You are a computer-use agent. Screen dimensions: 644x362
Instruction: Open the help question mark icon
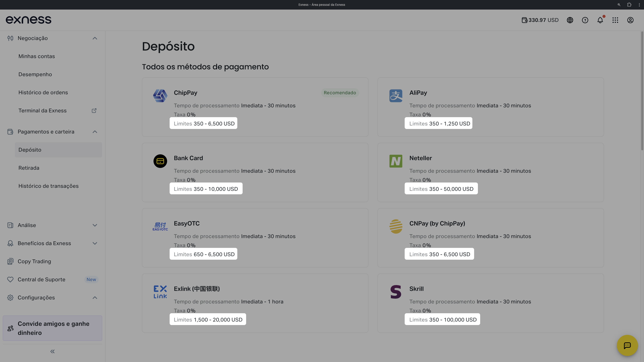(x=585, y=20)
